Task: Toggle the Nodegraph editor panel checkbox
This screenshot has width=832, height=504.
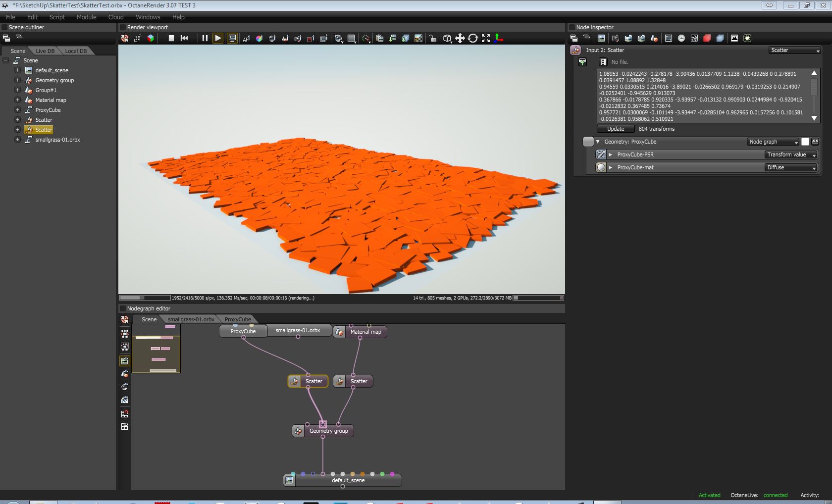Action: [x=123, y=308]
